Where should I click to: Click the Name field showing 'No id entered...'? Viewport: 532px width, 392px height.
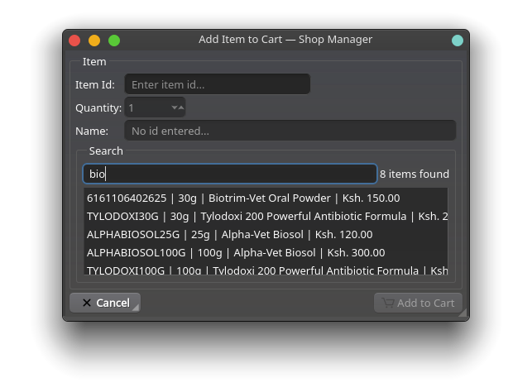click(290, 131)
